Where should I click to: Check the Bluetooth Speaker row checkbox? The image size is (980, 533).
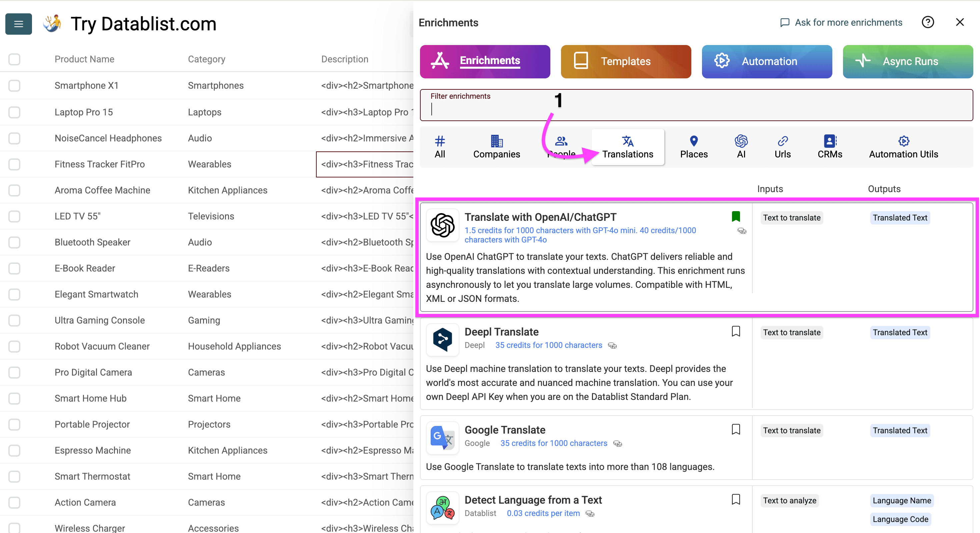[14, 242]
